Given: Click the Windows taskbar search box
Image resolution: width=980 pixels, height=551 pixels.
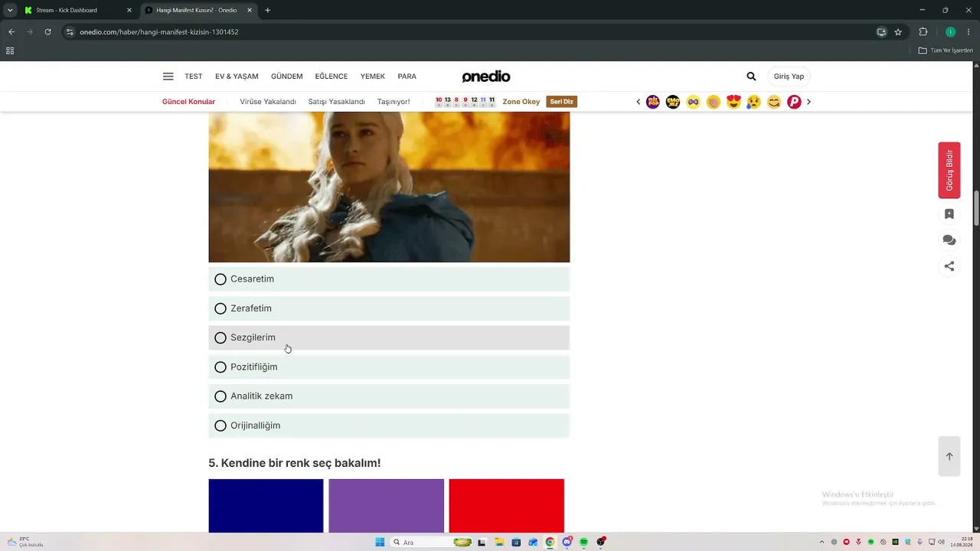Looking at the screenshot, I should (432, 542).
